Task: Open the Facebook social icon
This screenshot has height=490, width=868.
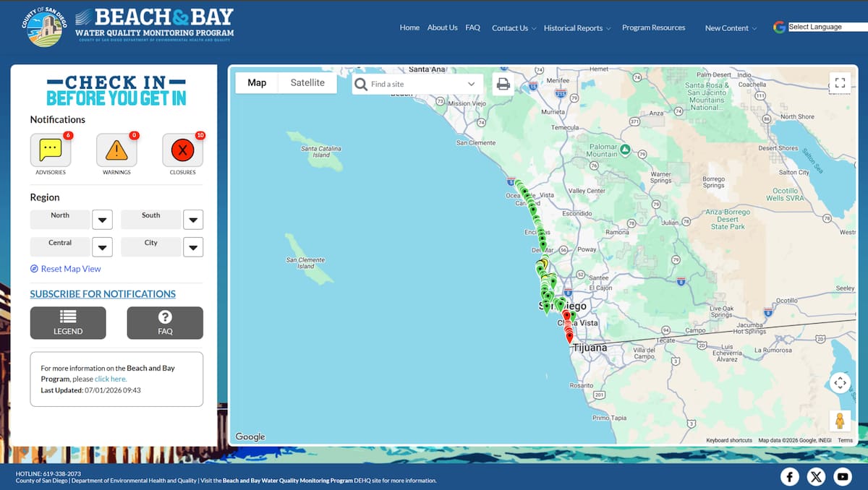Action: coord(790,476)
